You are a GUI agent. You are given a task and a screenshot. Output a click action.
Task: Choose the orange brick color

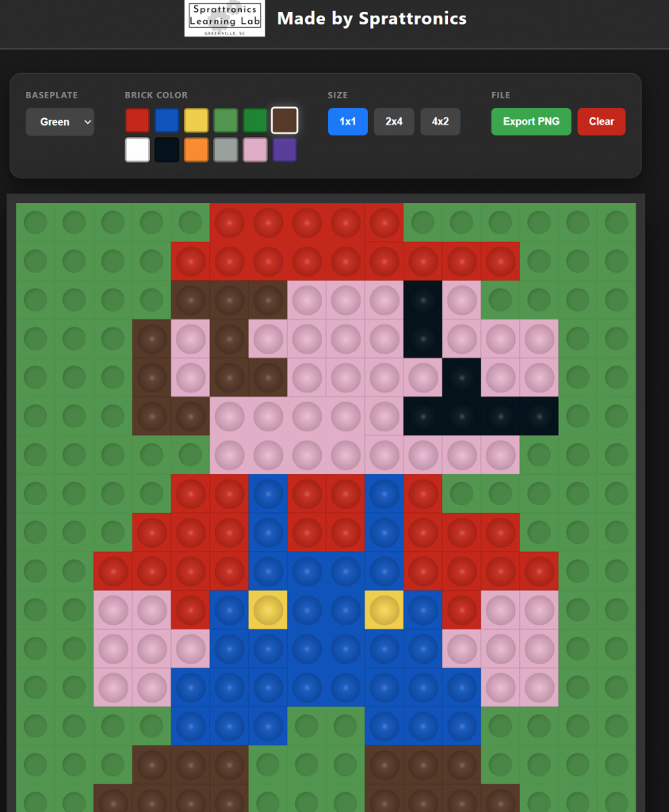coord(196,150)
